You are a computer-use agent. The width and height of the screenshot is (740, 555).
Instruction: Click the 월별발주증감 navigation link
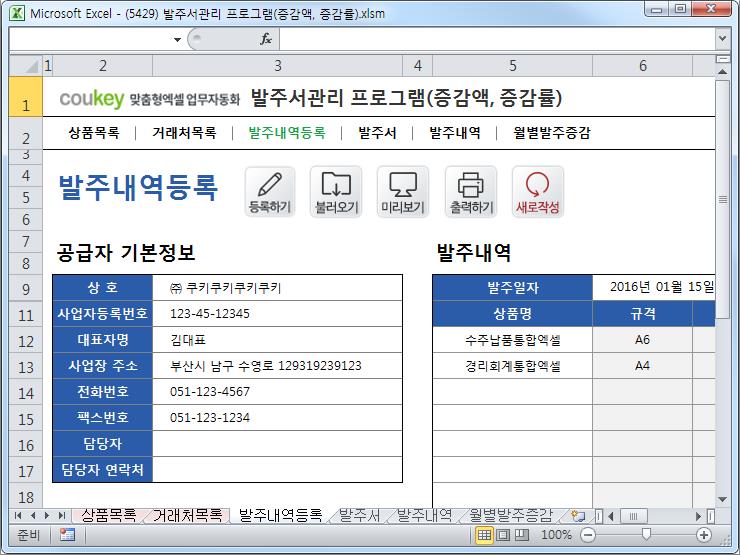pyautogui.click(x=552, y=133)
